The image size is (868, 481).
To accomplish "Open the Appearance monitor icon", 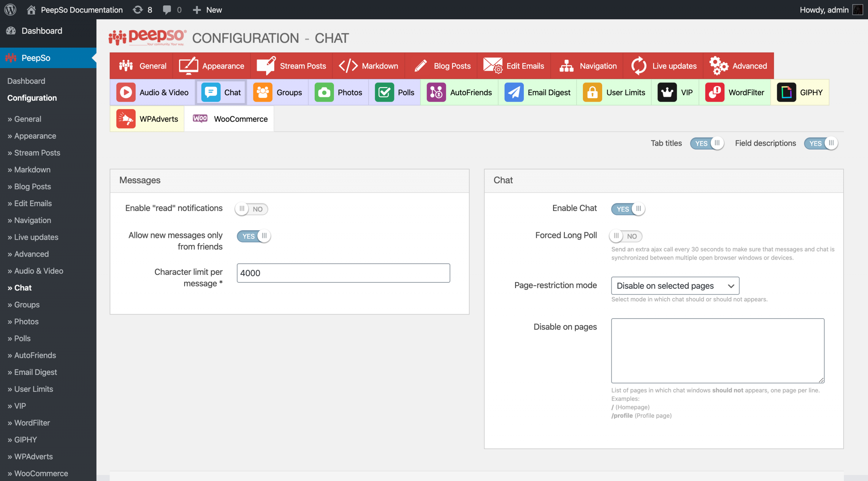I will click(189, 66).
